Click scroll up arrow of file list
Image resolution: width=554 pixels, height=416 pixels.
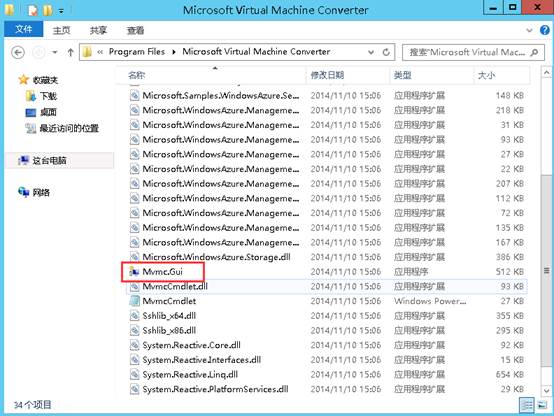(x=546, y=72)
